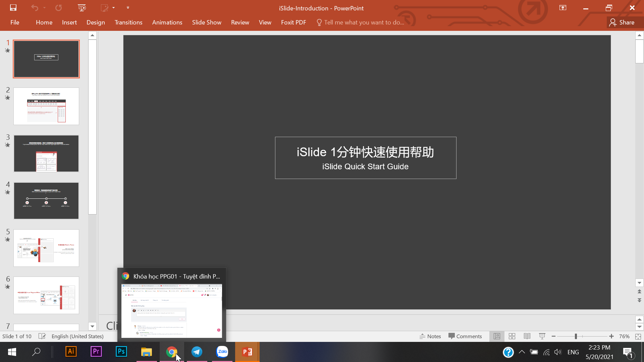Switch to the Home tab
Screen dimensions: 644x362
click(44, 22)
